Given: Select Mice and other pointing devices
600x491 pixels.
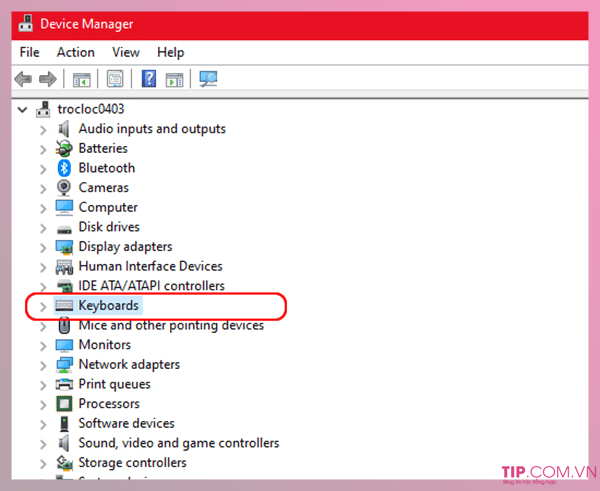Looking at the screenshot, I should pyautogui.click(x=171, y=325).
